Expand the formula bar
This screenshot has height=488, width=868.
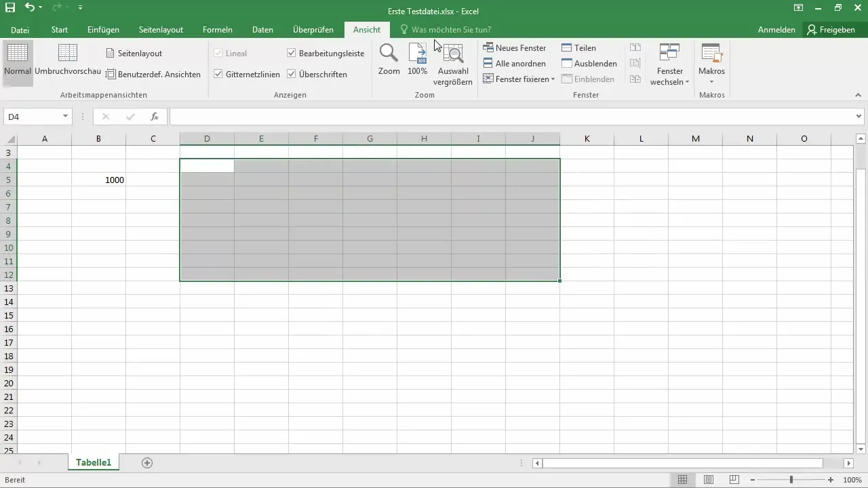click(860, 117)
